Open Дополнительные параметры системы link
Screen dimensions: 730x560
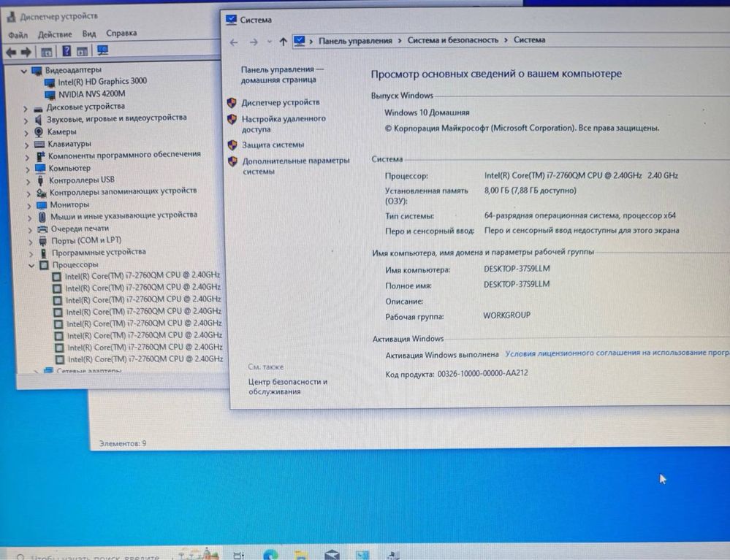pyautogui.click(x=296, y=166)
